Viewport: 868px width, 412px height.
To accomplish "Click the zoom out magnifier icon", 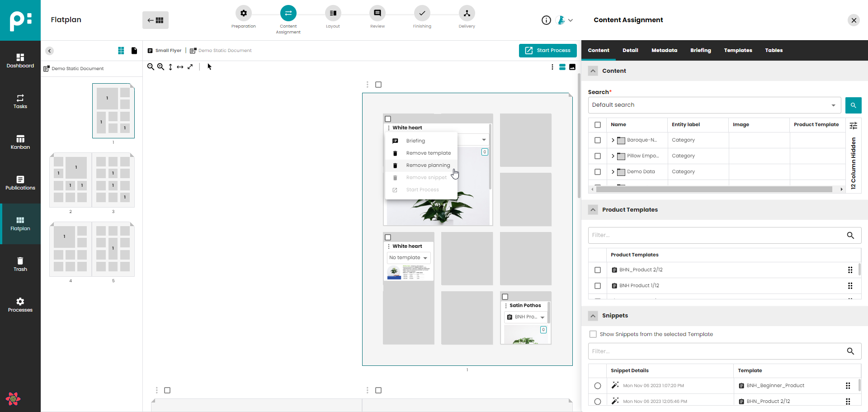I will [151, 67].
